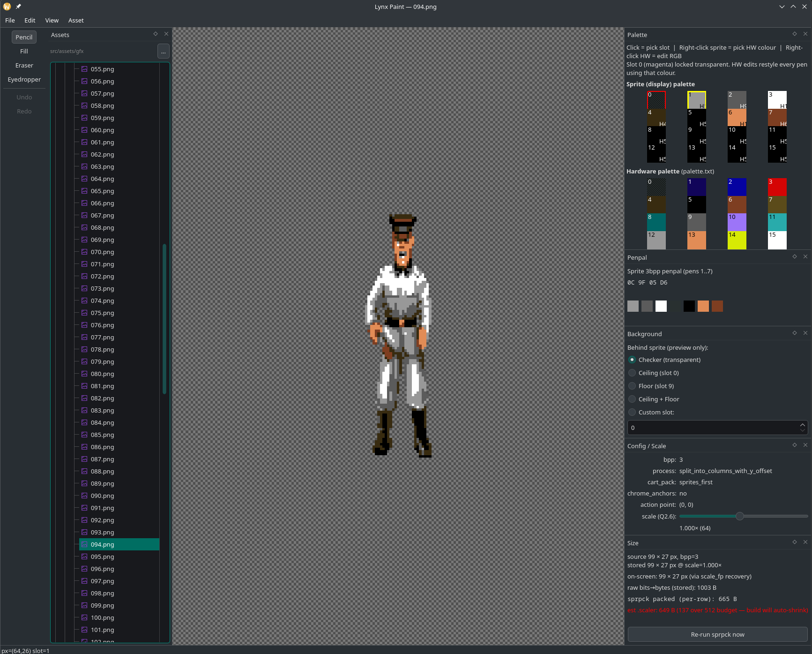Adjust the scale (Q2.6) slider handle

[740, 516]
